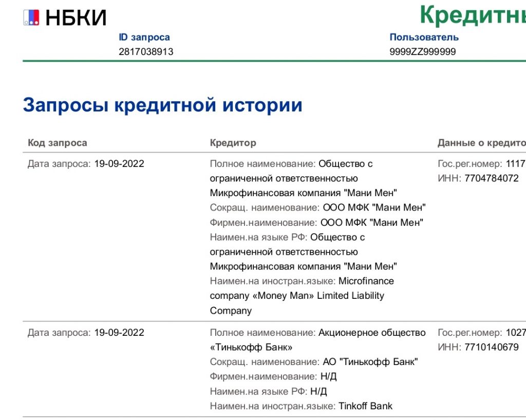Screen dimensions: 526x420
Task: Click '«Тинькофф Банк»' full name line
Action: coord(251,347)
